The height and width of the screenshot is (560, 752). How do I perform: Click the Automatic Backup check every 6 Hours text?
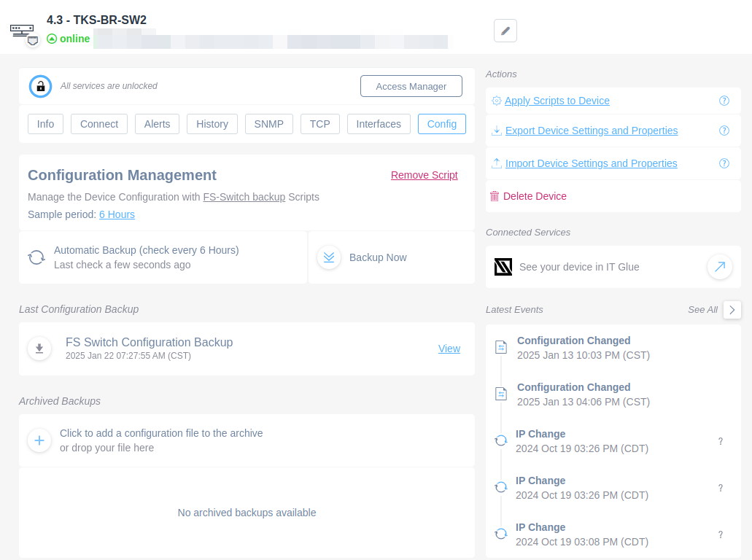click(x=147, y=250)
